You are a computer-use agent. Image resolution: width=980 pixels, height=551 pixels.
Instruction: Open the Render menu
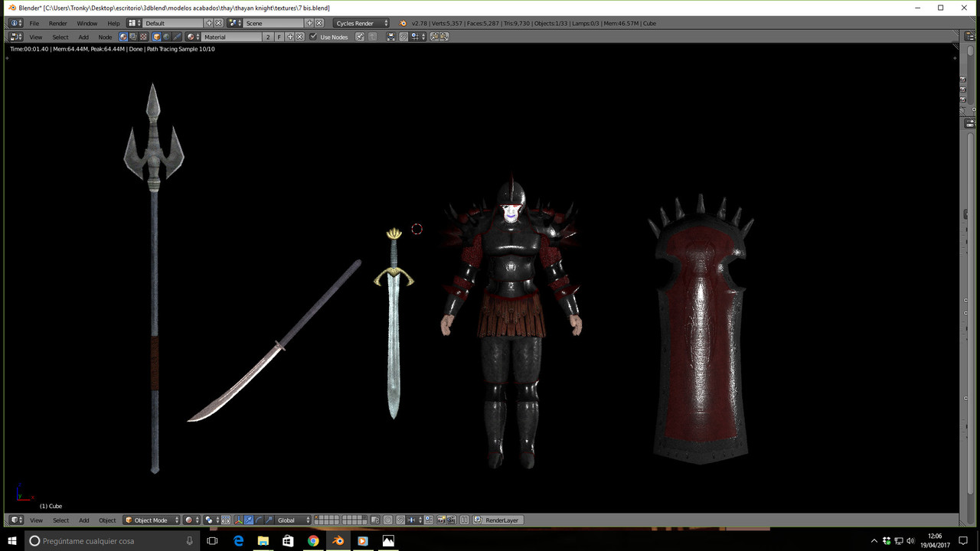(58, 23)
